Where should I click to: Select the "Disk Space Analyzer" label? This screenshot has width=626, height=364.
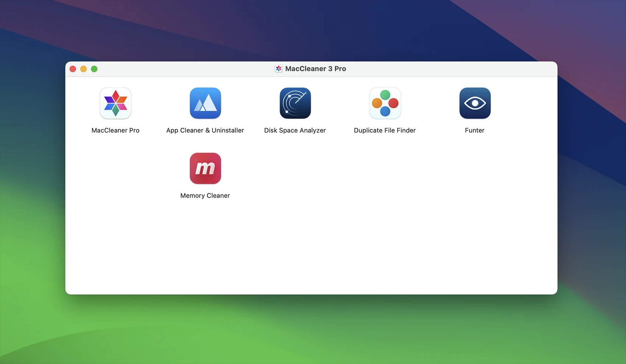pos(295,130)
